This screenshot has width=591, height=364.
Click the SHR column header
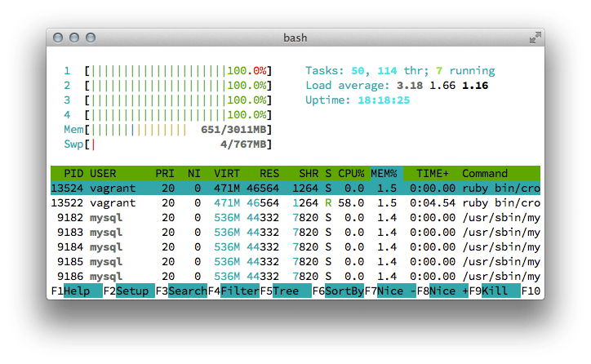click(x=309, y=173)
